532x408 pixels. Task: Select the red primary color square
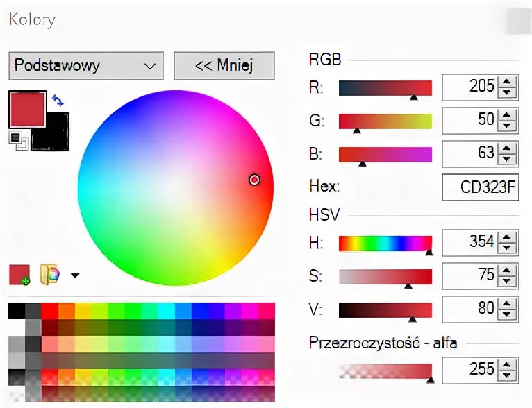click(28, 110)
